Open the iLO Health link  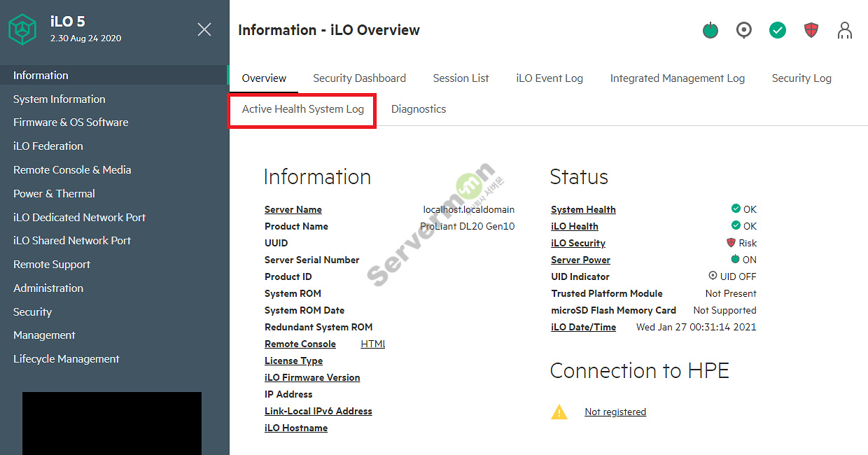tap(575, 226)
